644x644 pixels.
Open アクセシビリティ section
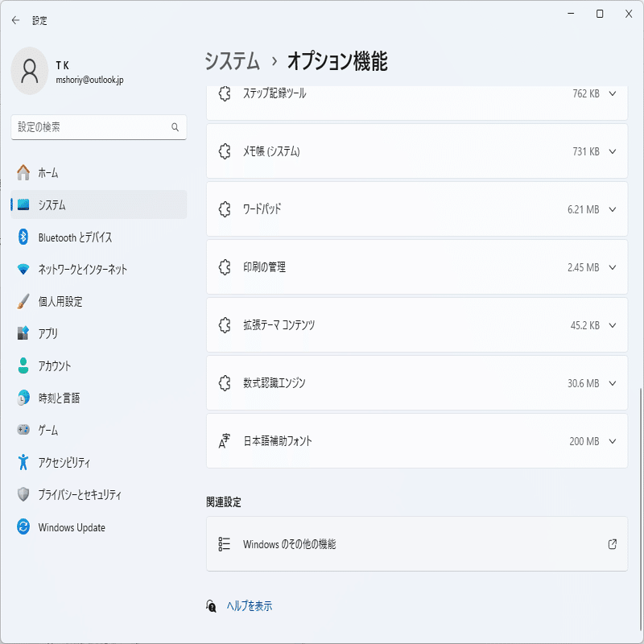click(98, 462)
